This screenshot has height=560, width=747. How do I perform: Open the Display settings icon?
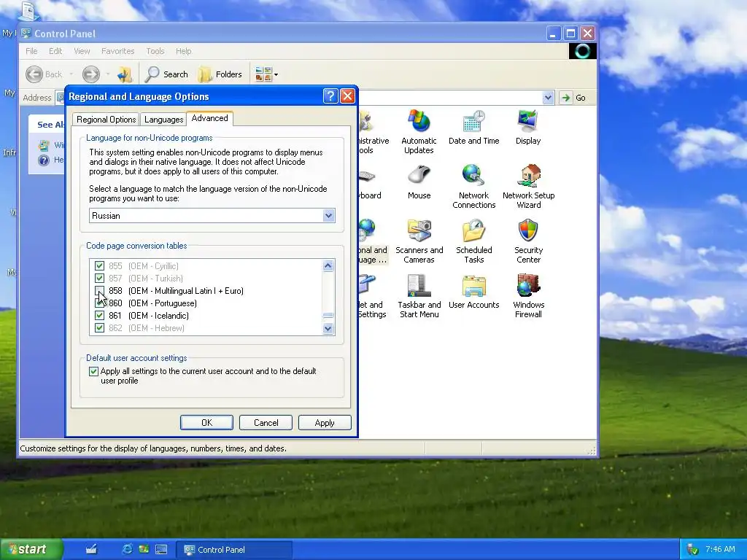click(528, 128)
